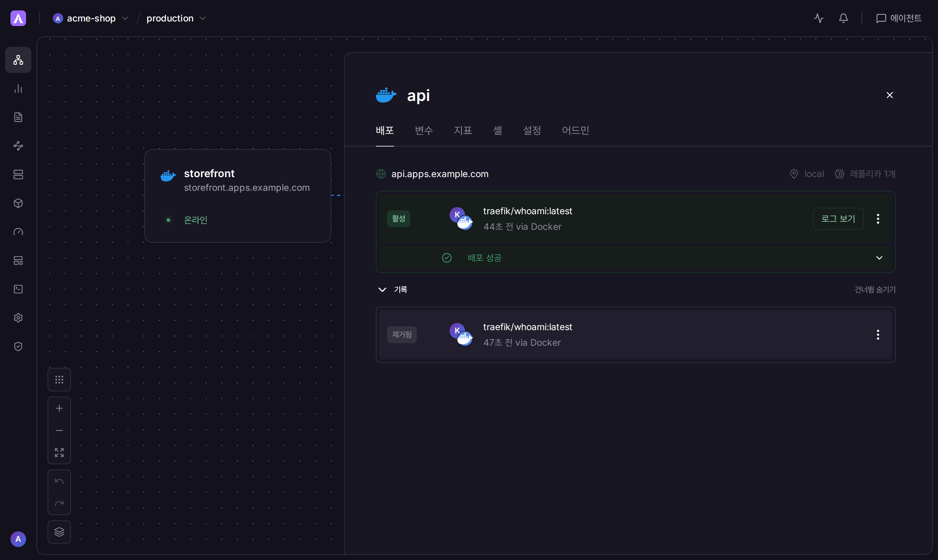938x560 pixels.
Task: Open the pipeline connector sidebar icon
Action: [x=18, y=146]
